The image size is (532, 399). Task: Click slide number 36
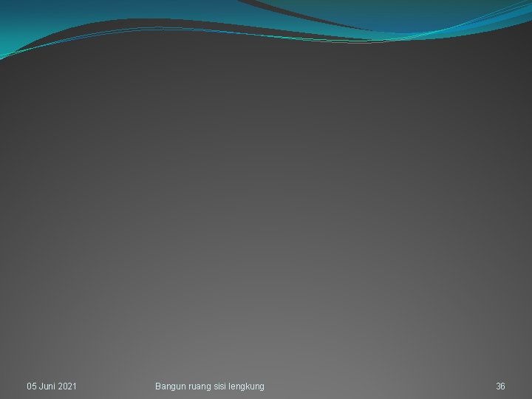500,386
